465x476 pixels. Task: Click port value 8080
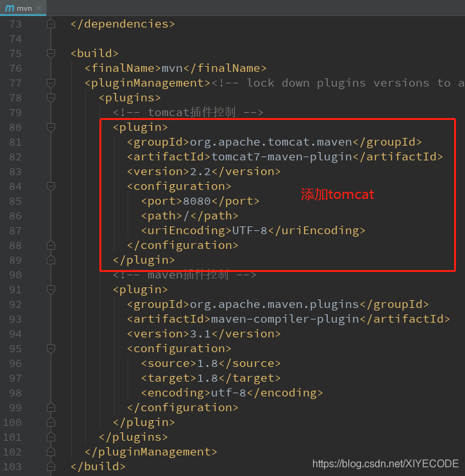click(197, 201)
